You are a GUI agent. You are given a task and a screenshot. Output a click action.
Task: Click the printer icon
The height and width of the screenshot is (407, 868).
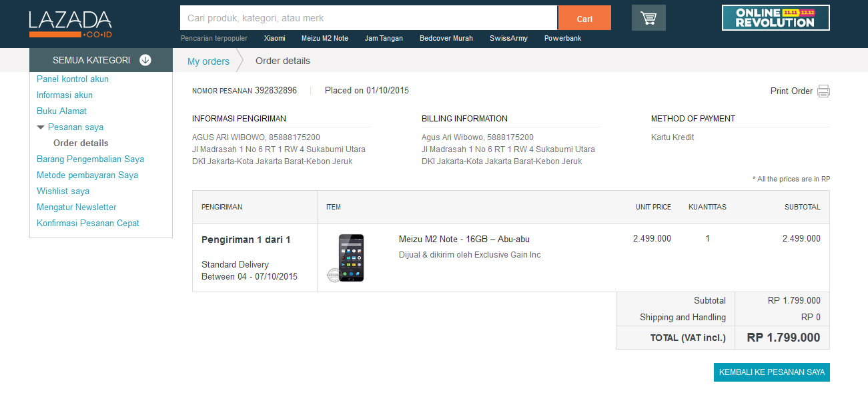pyautogui.click(x=823, y=91)
